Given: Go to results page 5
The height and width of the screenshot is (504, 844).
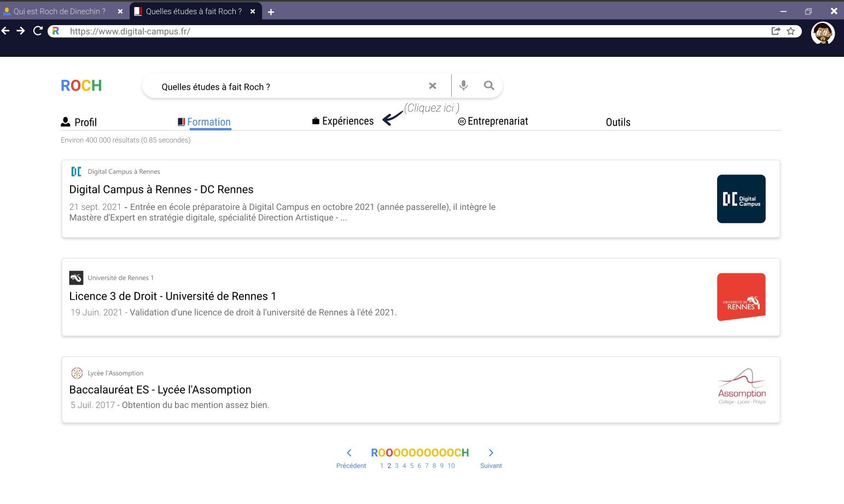Looking at the screenshot, I should (x=412, y=466).
